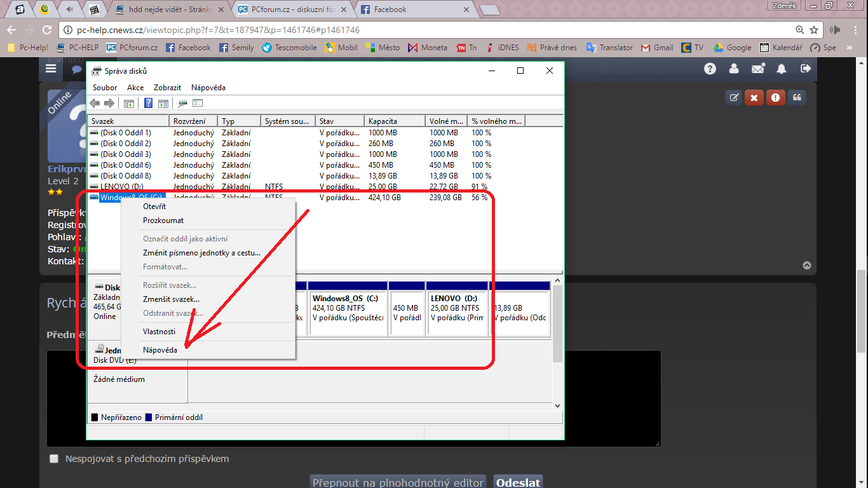868x488 pixels.
Task: Select the Windows8_OS (C:) partition block
Action: (348, 308)
